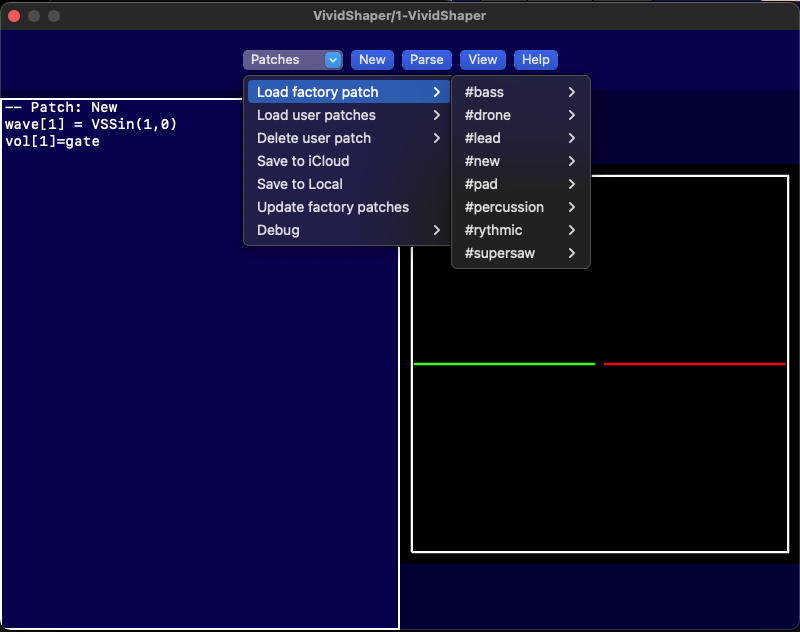Click the Help button
Viewport: 800px width, 632px height.
(535, 60)
